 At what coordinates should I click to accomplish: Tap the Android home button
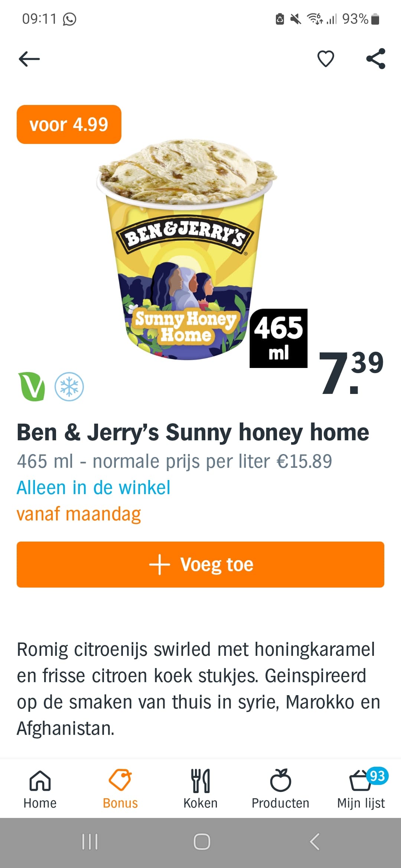[x=202, y=842]
